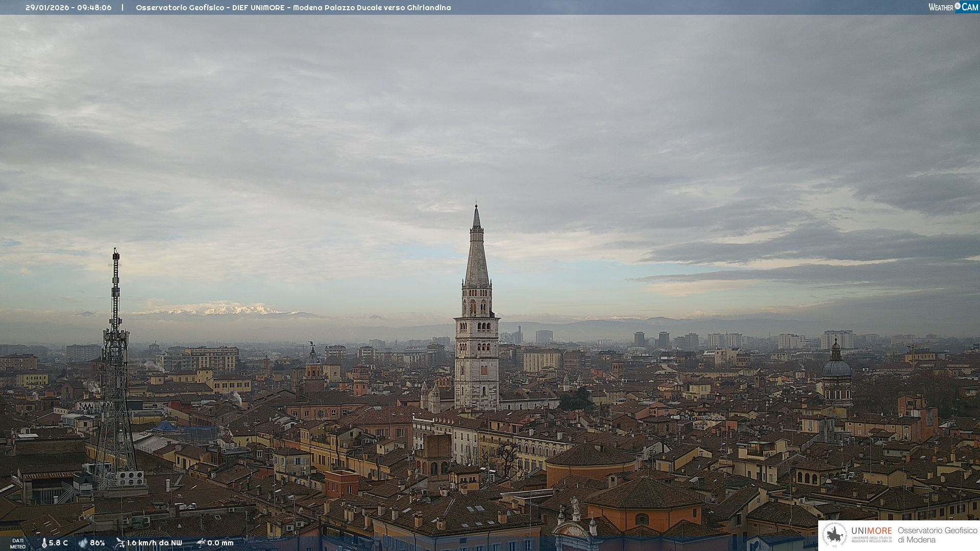The image size is (980, 551).
Task: Click the rain umbrella precipitation icon
Action: (x=201, y=543)
